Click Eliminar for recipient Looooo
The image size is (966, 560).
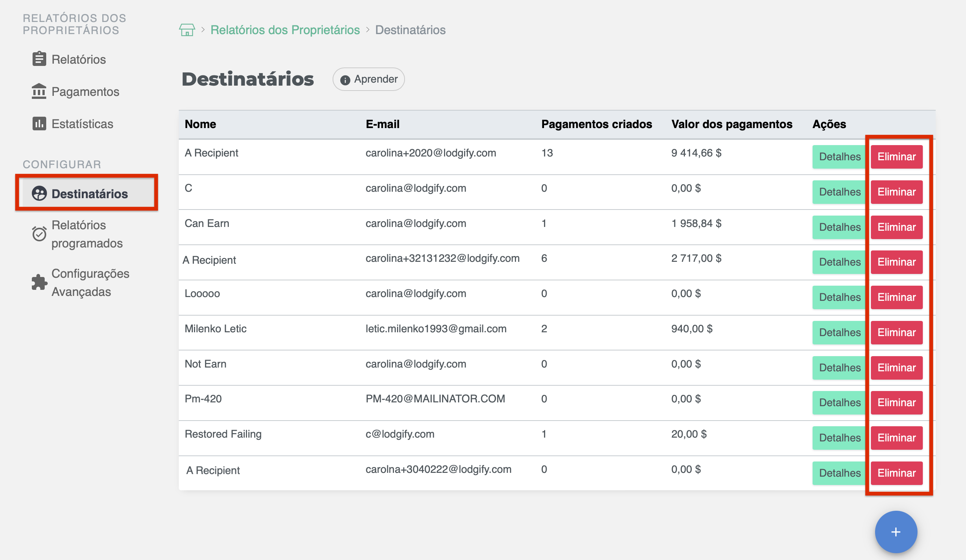[896, 297]
